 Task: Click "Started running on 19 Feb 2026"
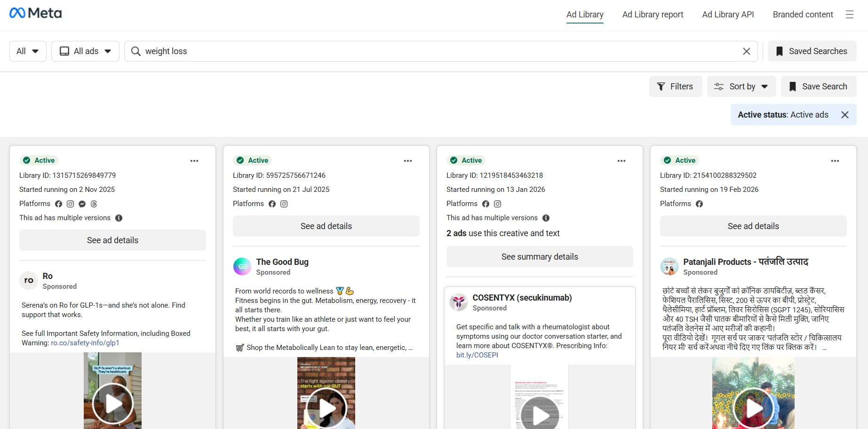[709, 190]
